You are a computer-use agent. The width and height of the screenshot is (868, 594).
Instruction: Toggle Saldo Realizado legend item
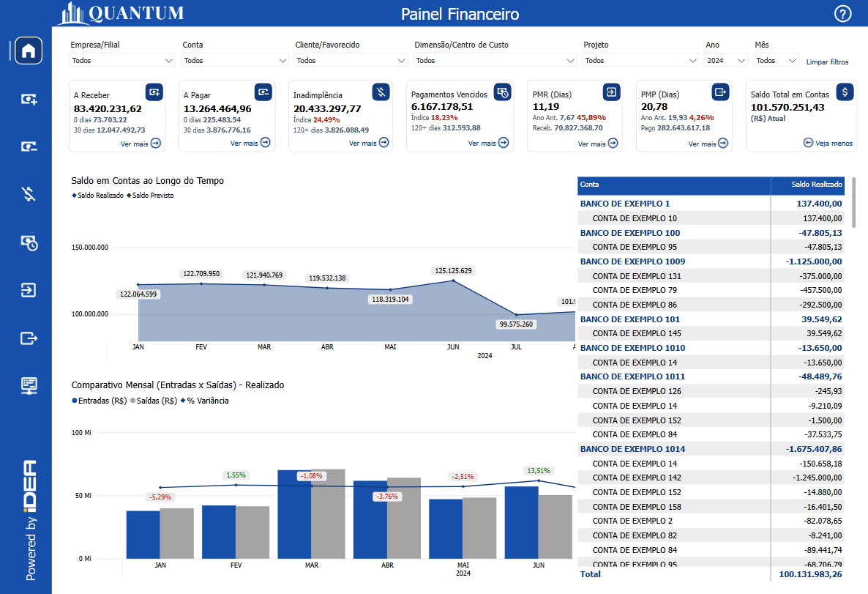click(98, 196)
